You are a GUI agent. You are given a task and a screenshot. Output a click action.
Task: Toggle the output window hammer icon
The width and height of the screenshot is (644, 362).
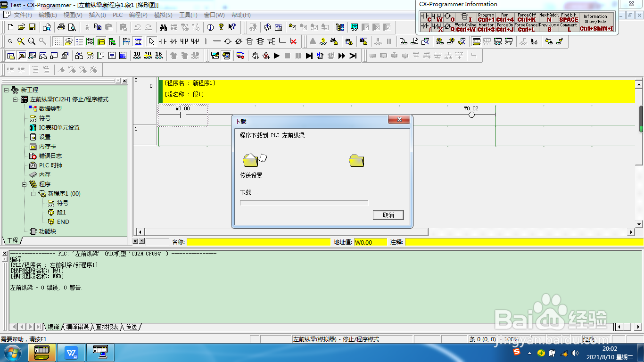point(21,56)
